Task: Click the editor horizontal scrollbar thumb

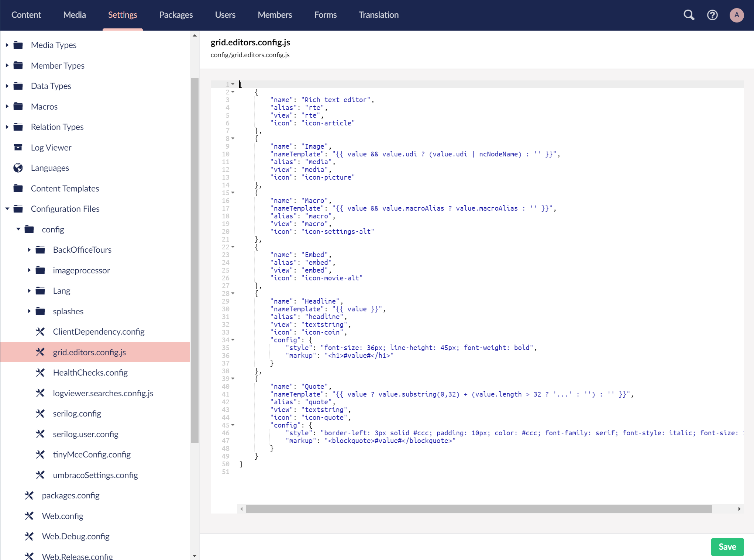Action: coord(479,509)
